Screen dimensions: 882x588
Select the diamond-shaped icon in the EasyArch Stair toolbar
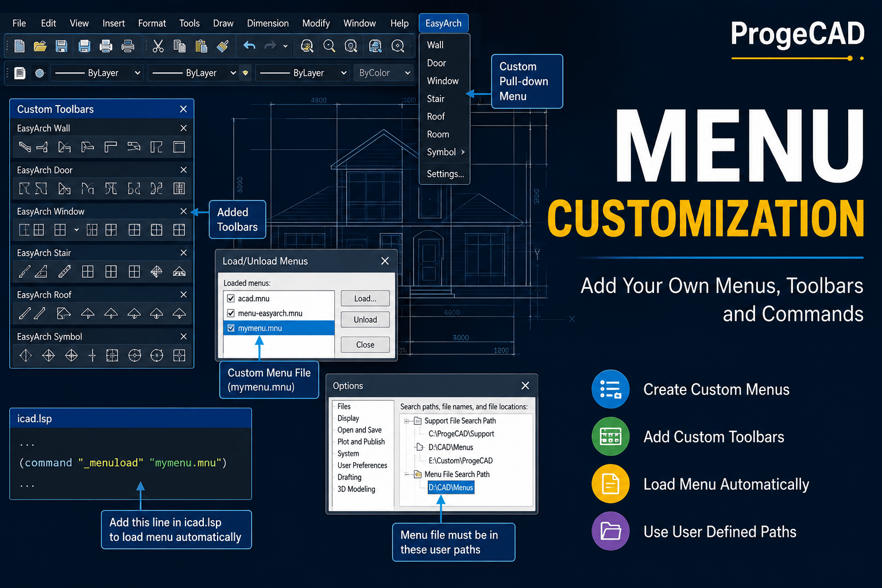[156, 272]
